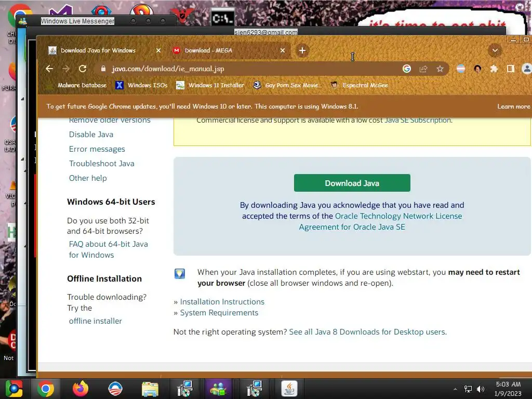
Task: Open the offline installer link
Action: coord(95,321)
